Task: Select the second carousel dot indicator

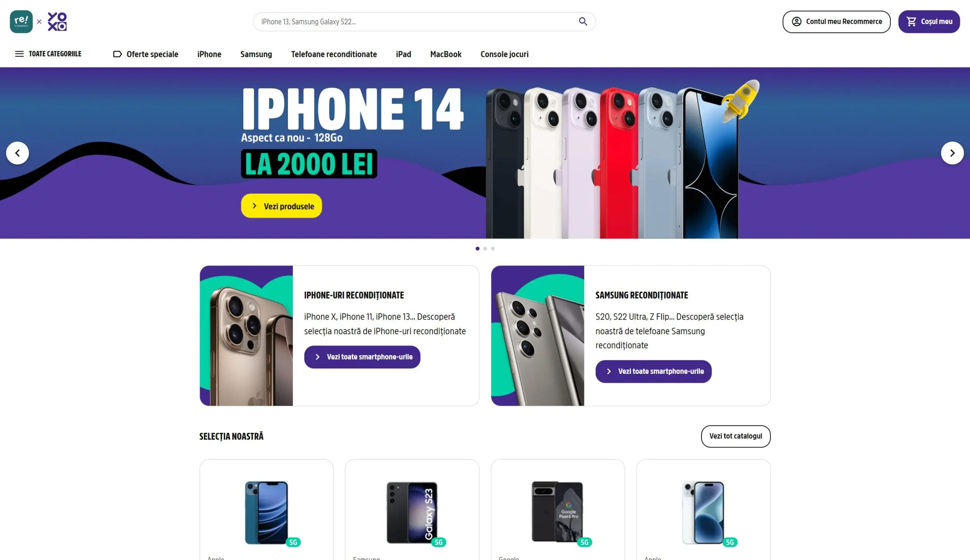Action: [485, 249]
